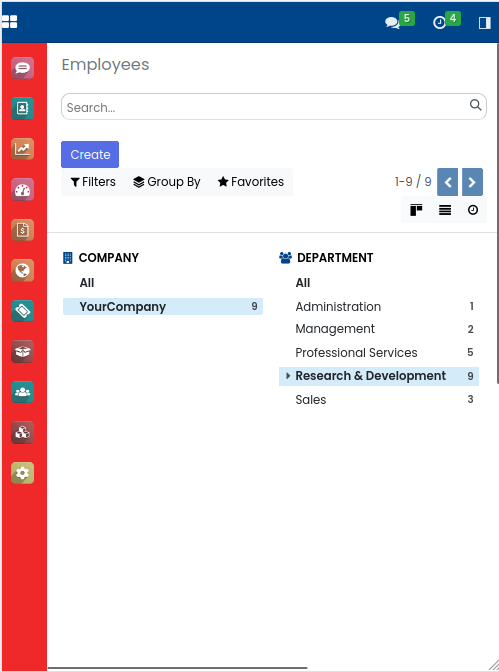Go to previous page of employees
Viewport: 499px width, 672px height.
[x=448, y=182]
